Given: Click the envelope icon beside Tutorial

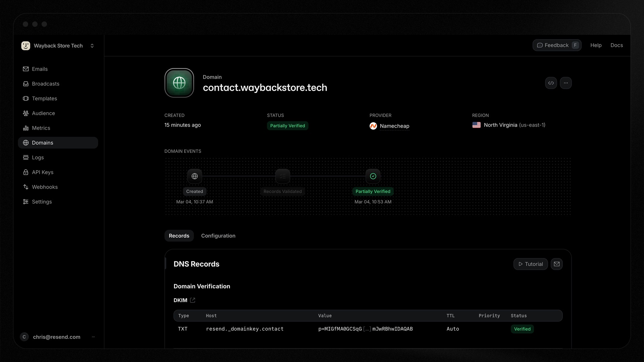Looking at the screenshot, I should 556,264.
